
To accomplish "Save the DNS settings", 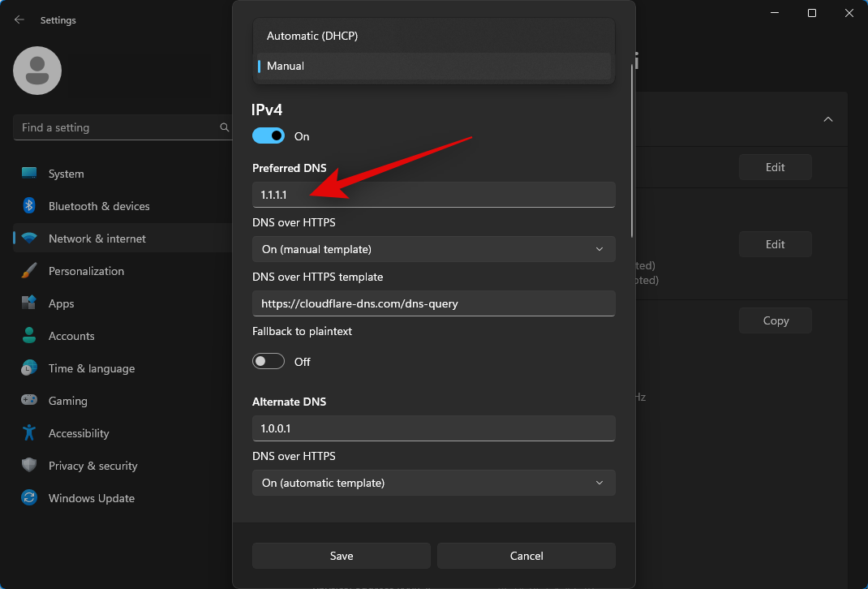I will click(341, 556).
